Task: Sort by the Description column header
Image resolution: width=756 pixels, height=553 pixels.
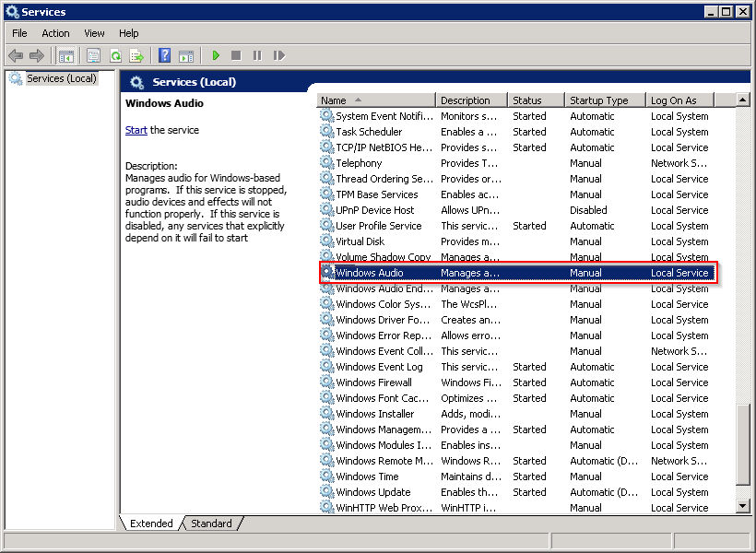Action: click(x=471, y=100)
